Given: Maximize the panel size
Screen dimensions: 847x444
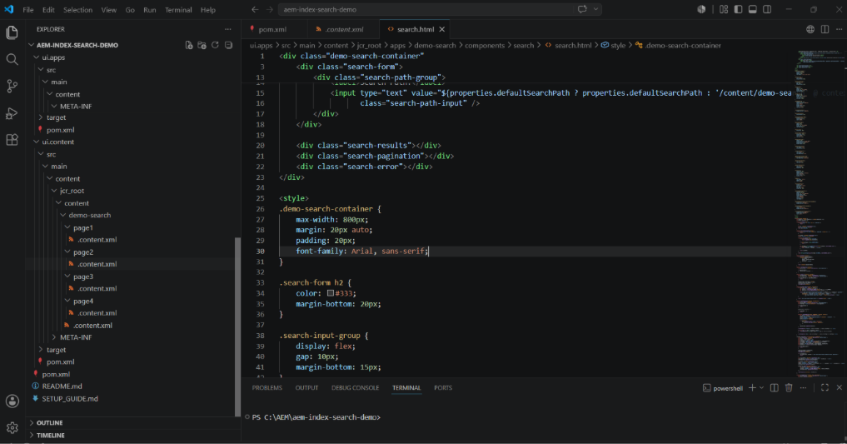Looking at the screenshot, I should [825, 388].
